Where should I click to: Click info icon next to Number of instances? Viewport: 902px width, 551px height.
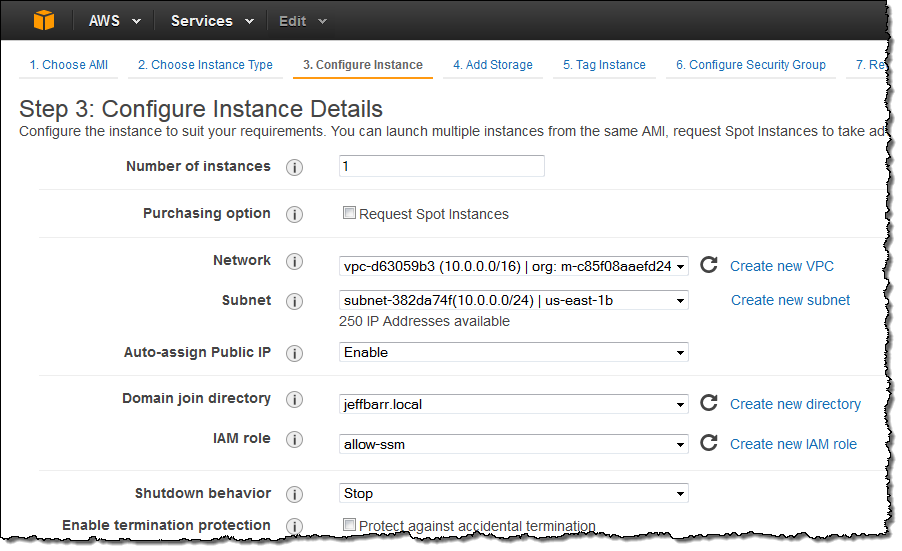[294, 167]
